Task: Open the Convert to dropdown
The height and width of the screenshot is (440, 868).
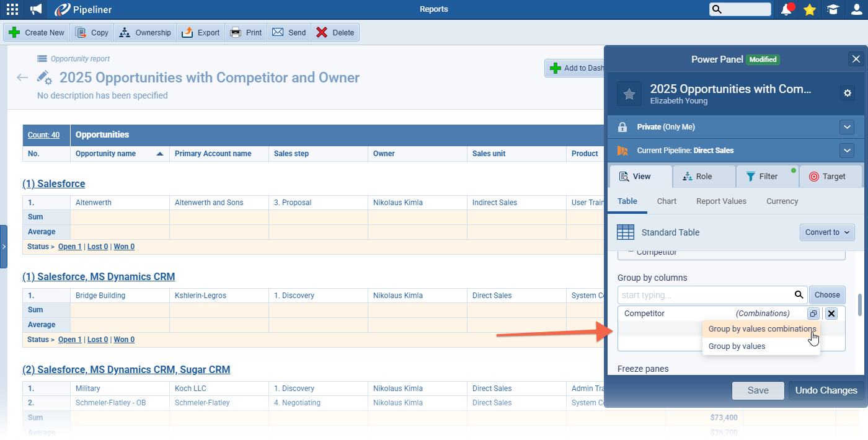Action: coord(827,232)
